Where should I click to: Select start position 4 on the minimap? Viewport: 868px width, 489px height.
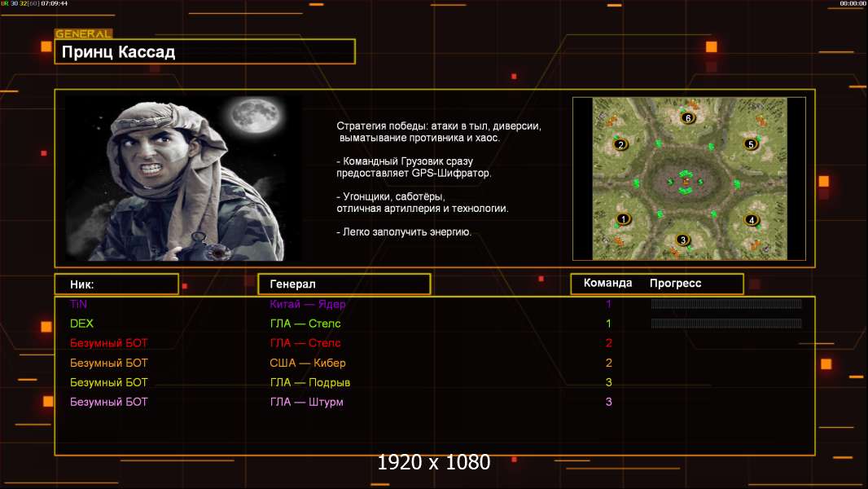pyautogui.click(x=752, y=220)
